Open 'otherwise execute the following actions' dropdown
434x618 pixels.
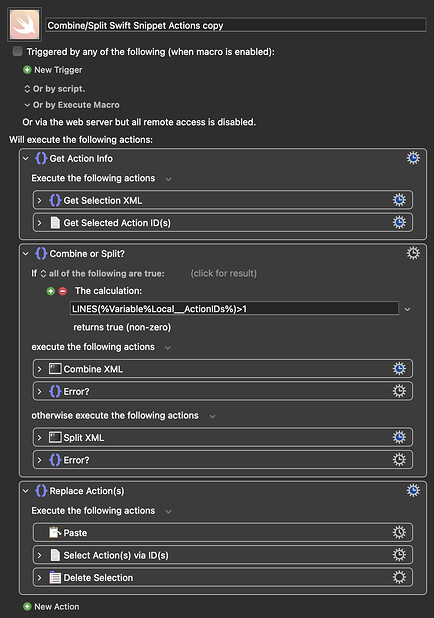click(212, 416)
